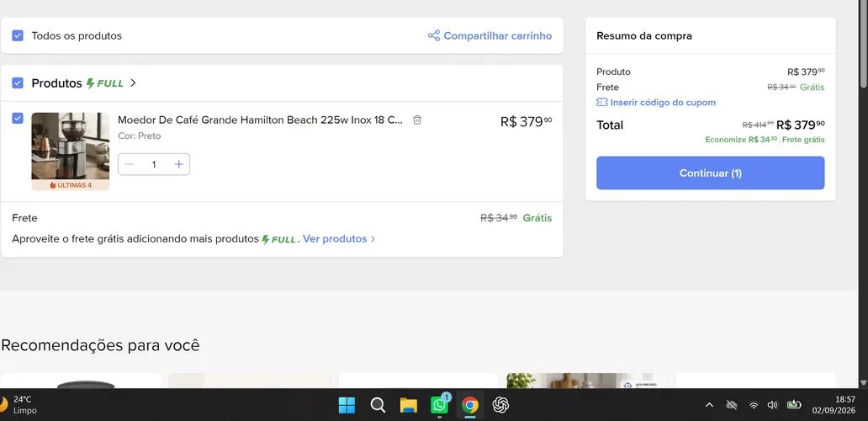This screenshot has width=868, height=421.
Task: Open File Explorer from the taskbar
Action: [x=409, y=406]
